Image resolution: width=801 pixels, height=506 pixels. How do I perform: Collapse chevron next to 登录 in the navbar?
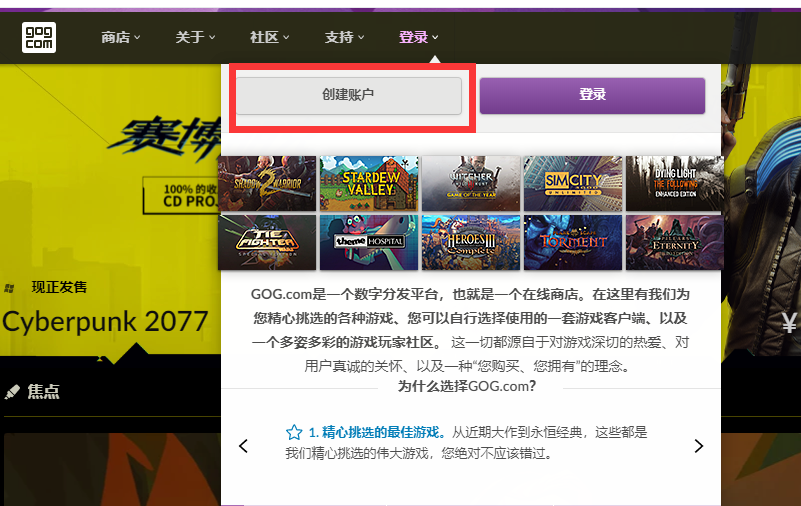[435, 37]
